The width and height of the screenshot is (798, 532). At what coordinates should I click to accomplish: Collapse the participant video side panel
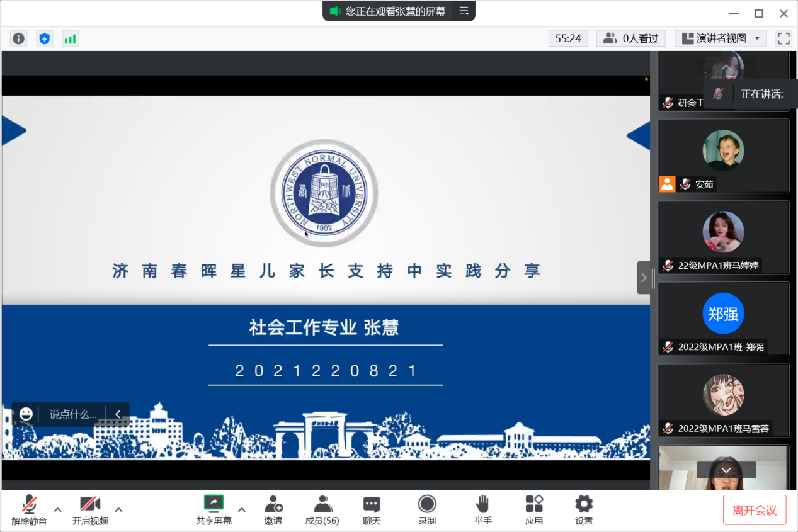[643, 278]
